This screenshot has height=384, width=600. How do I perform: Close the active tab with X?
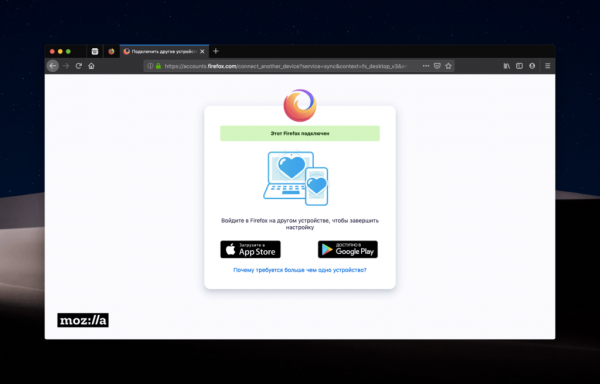(x=202, y=51)
